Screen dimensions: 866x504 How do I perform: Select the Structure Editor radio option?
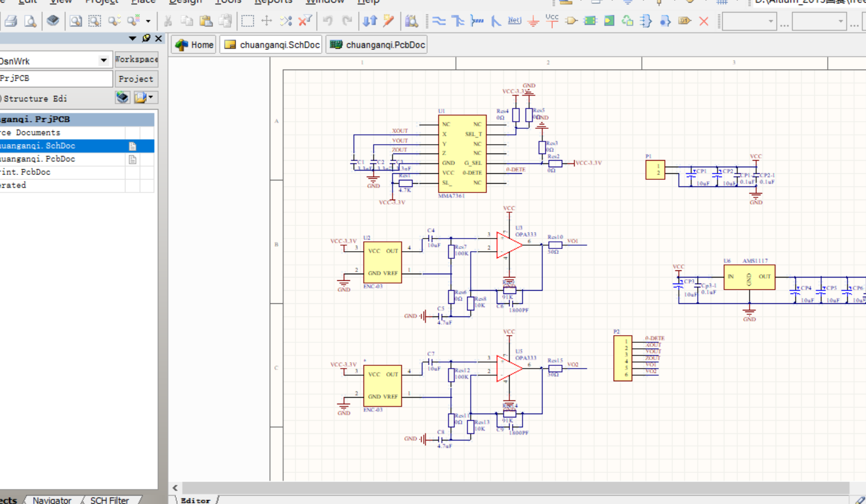click(x=33, y=99)
